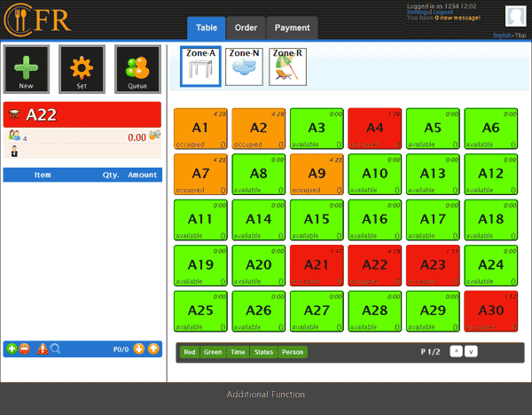532x415 pixels.
Task: Click the green add item icon
Action: point(11,348)
